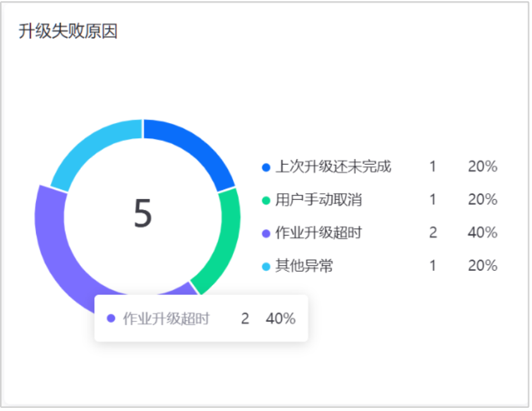532x411 pixels.
Task: Click the green donut chart segment
Action: click(223, 240)
